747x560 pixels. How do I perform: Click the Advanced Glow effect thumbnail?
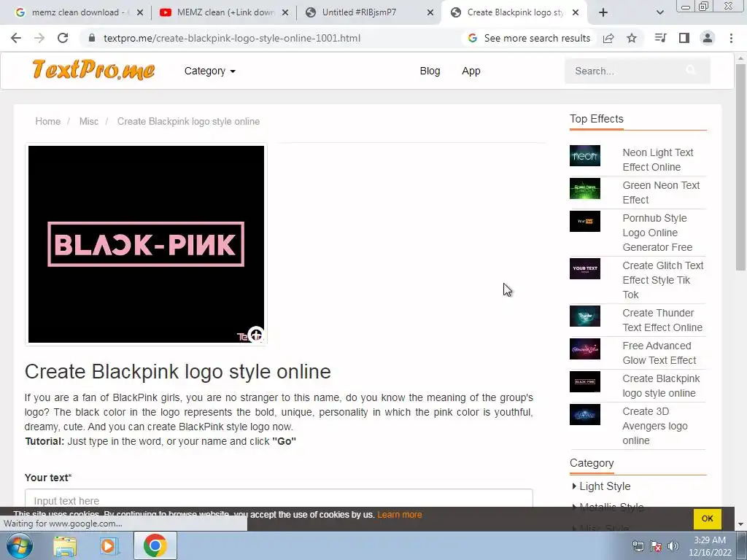click(x=584, y=349)
